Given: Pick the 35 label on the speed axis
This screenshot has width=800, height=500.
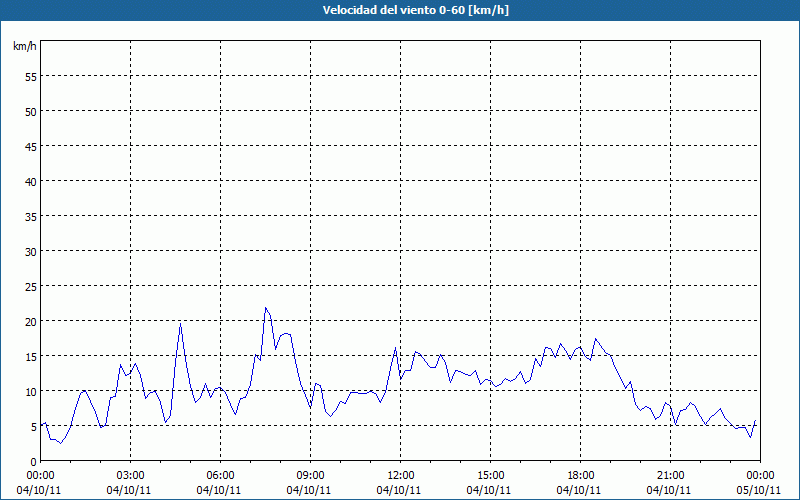Looking at the screenshot, I should coord(31,216).
